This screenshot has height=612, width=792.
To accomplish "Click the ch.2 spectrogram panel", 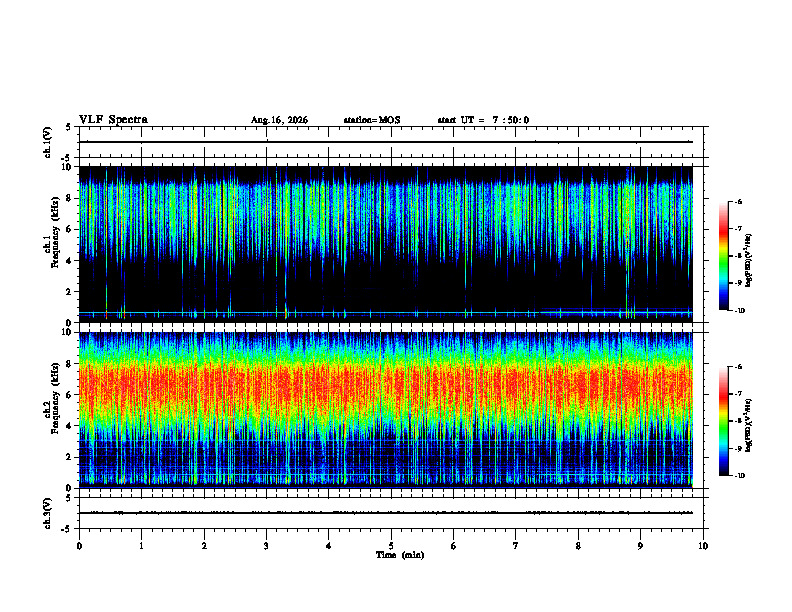I will (x=386, y=410).
